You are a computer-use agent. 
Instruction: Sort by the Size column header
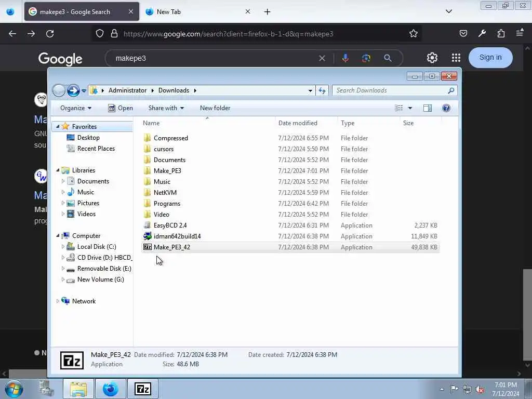[420, 123]
